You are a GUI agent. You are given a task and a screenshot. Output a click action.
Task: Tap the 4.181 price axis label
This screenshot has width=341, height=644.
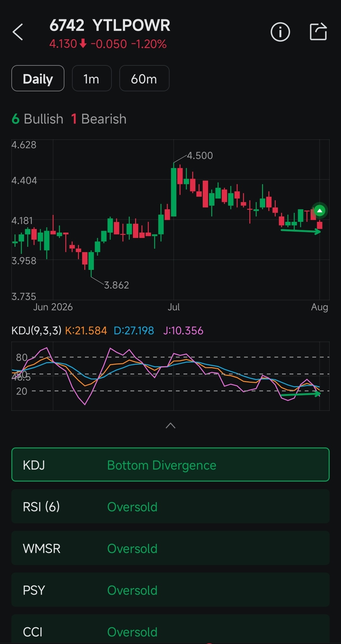(22, 221)
